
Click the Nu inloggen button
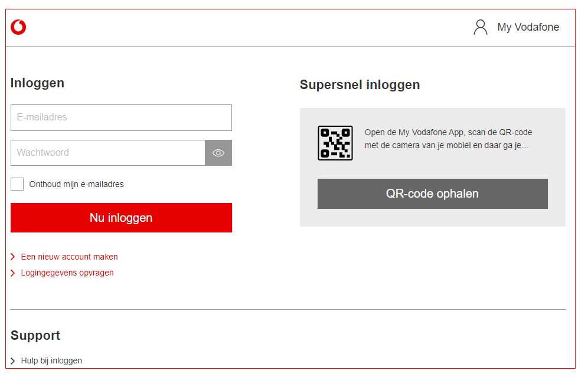pyautogui.click(x=121, y=218)
